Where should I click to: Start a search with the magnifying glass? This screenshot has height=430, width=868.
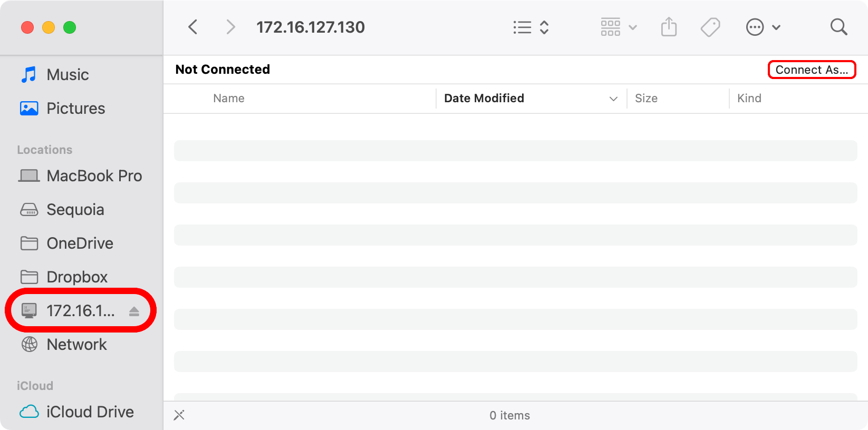click(x=838, y=27)
